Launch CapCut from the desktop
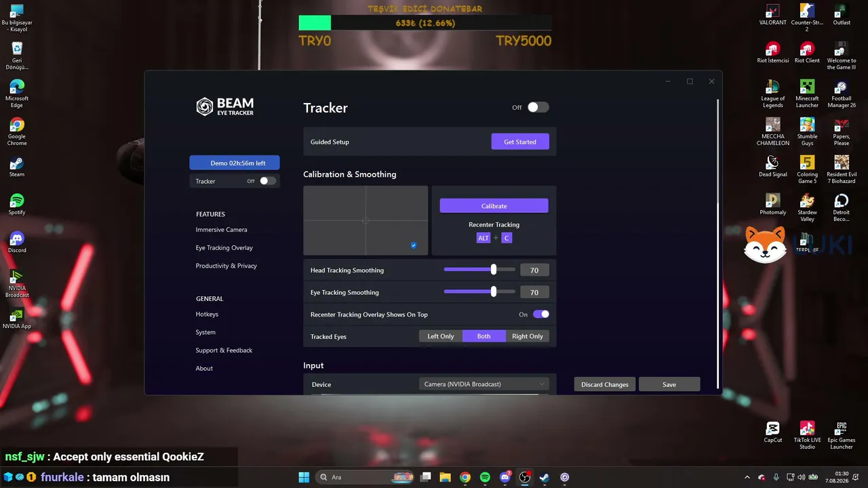This screenshot has width=868, height=488. tap(772, 432)
